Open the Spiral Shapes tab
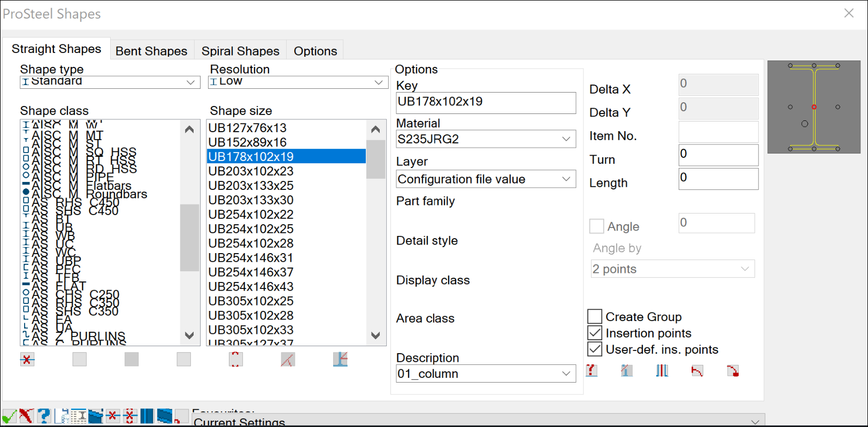Image resolution: width=868 pixels, height=427 pixels. (x=240, y=51)
